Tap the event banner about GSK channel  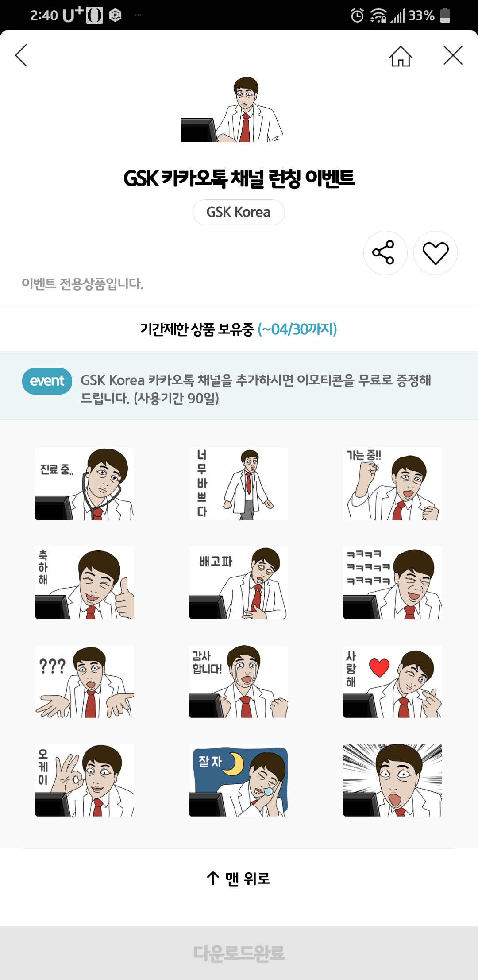coord(239,385)
